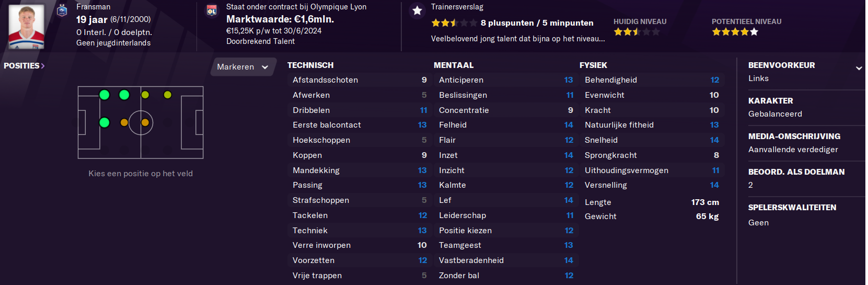Collapse the Beenvoorkeur side panel chevron
This screenshot has width=868, height=285.
(859, 68)
